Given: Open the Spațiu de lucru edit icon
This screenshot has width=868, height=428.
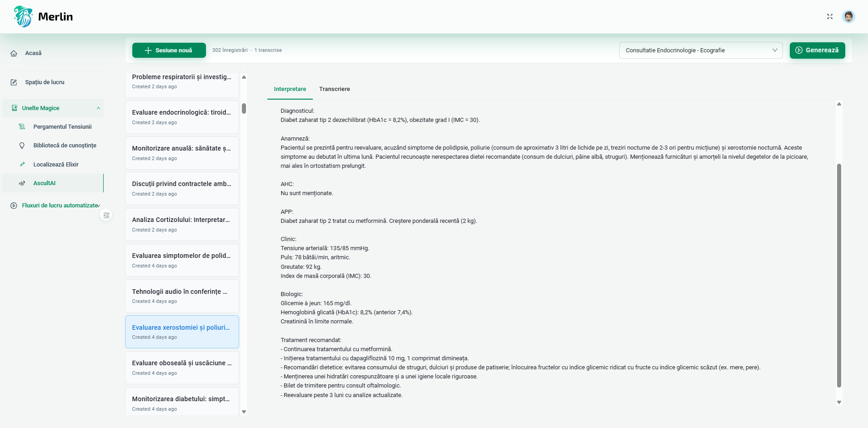Looking at the screenshot, I should (14, 82).
